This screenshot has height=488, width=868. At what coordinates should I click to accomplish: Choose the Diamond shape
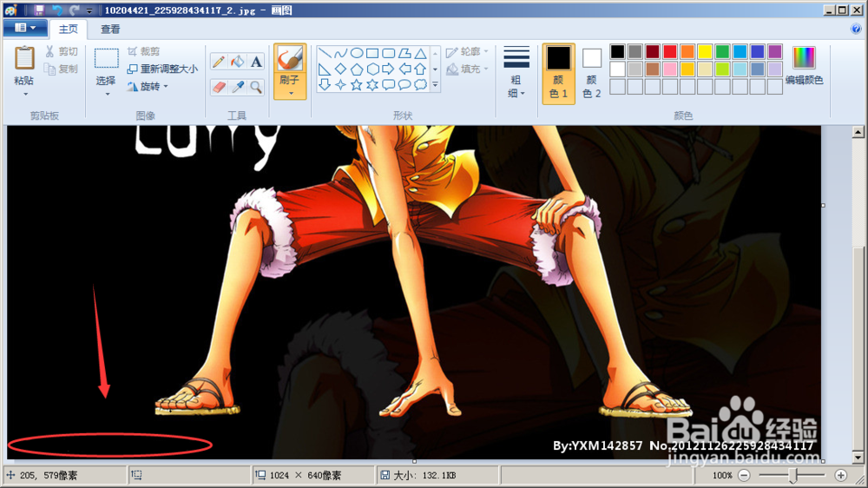click(341, 69)
